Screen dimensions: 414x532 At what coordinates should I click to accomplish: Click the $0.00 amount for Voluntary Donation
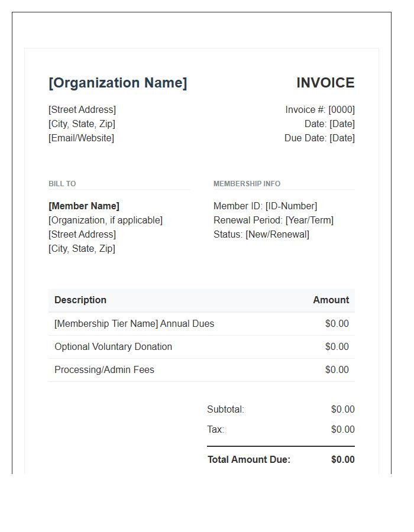pos(337,347)
